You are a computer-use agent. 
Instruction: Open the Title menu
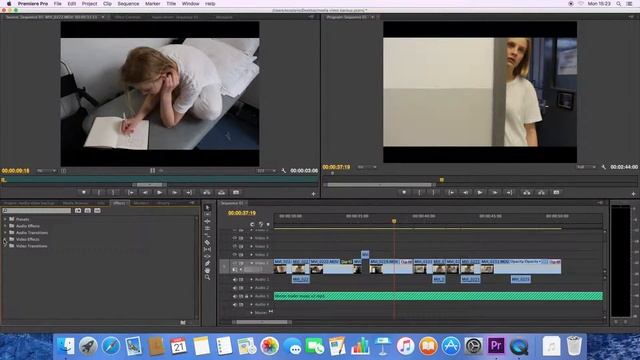pyautogui.click(x=171, y=4)
